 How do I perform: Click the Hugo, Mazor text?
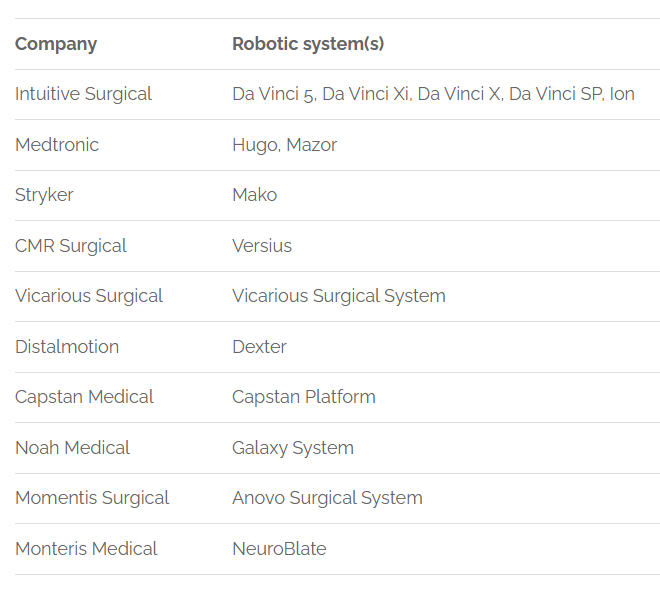[x=284, y=145]
